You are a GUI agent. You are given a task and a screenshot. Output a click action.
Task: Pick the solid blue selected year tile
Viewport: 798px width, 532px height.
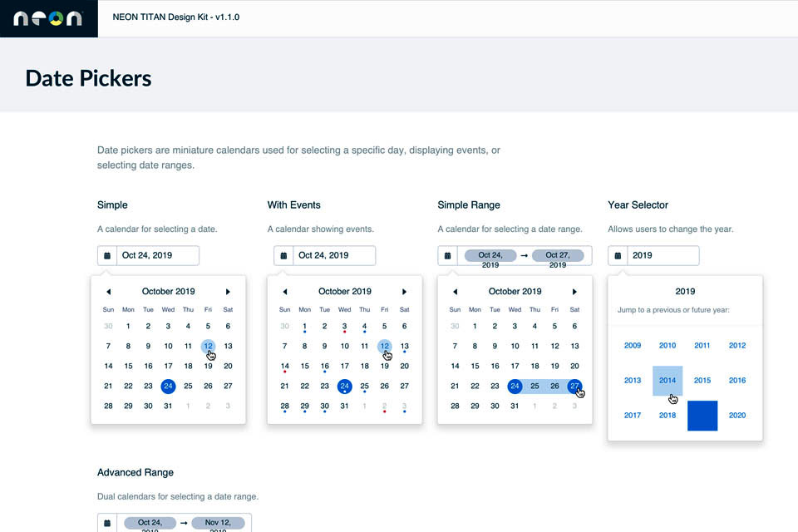pos(702,416)
